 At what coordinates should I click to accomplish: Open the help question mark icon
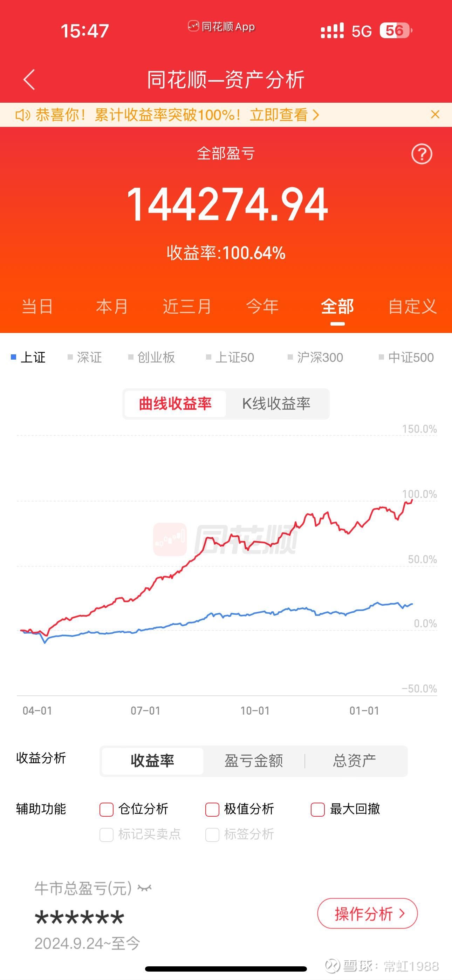(422, 154)
